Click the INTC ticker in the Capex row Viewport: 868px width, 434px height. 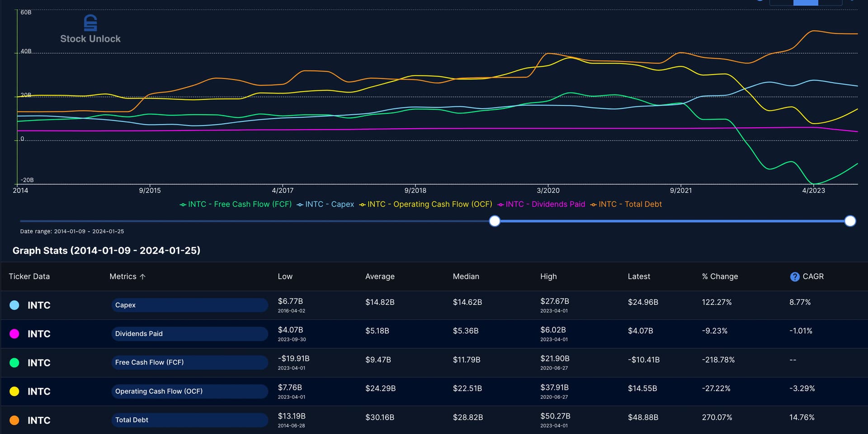(x=39, y=305)
